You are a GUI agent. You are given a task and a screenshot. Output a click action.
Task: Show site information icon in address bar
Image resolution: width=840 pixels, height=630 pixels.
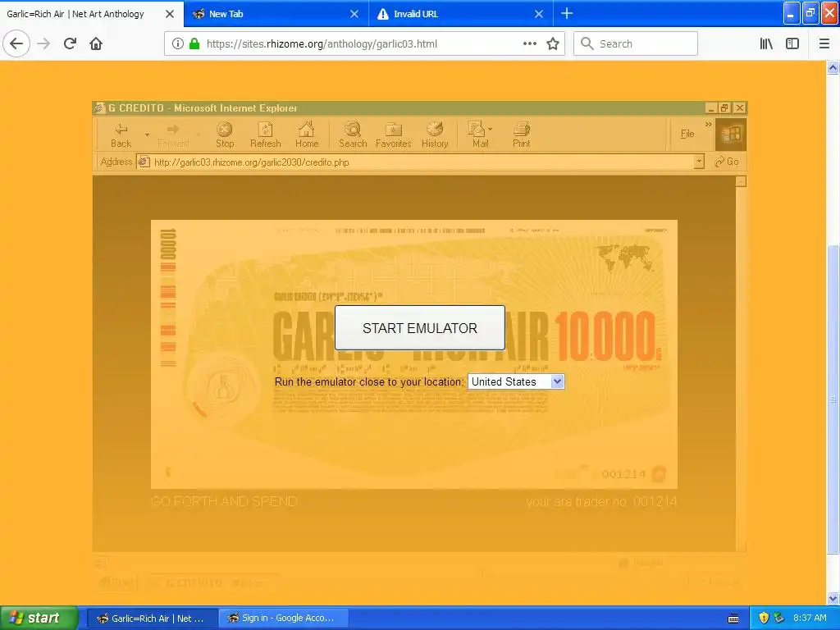pyautogui.click(x=178, y=44)
